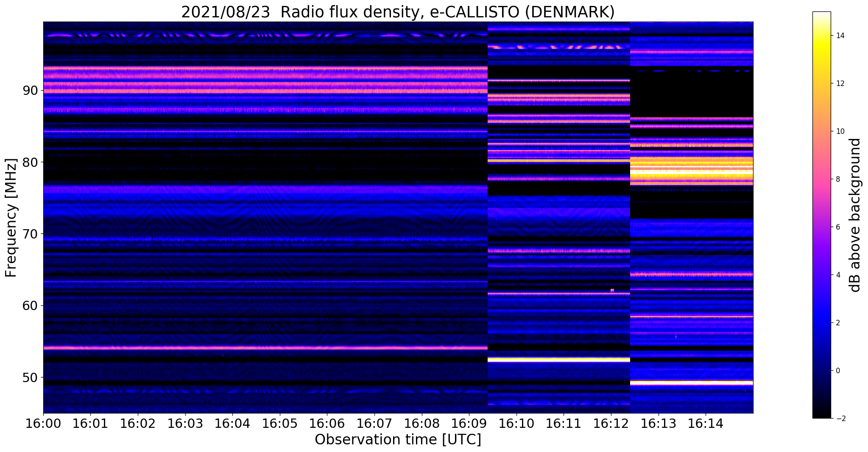Click the 16:02 time tick label

click(138, 423)
